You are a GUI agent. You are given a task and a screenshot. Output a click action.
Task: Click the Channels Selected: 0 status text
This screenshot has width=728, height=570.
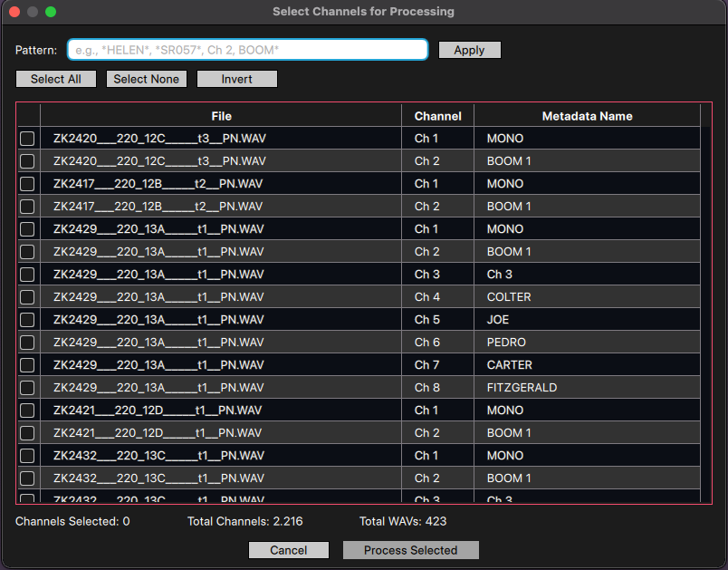click(x=72, y=521)
